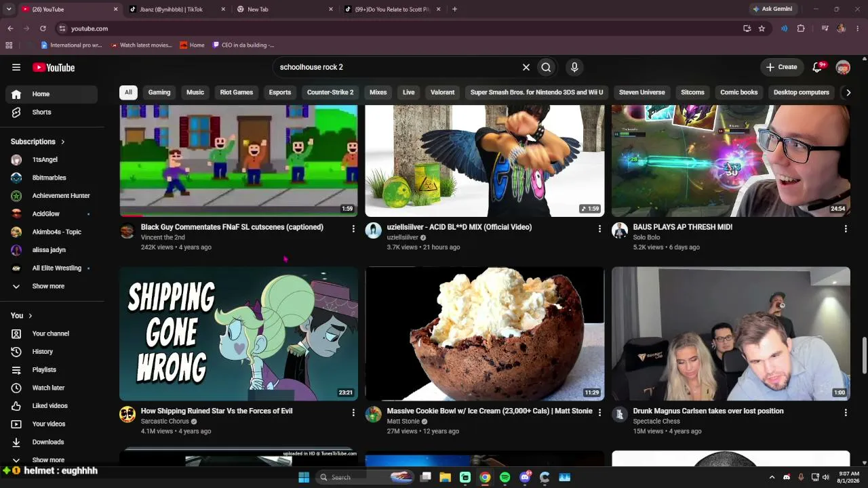Open Chrome extensions puzzle icon
868x488 pixels.
point(801,28)
